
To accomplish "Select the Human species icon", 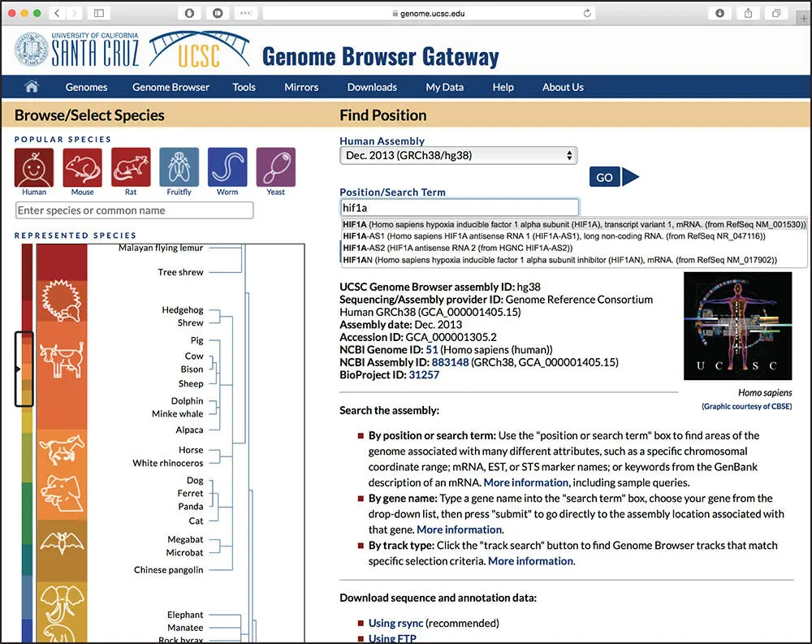I will click(33, 166).
